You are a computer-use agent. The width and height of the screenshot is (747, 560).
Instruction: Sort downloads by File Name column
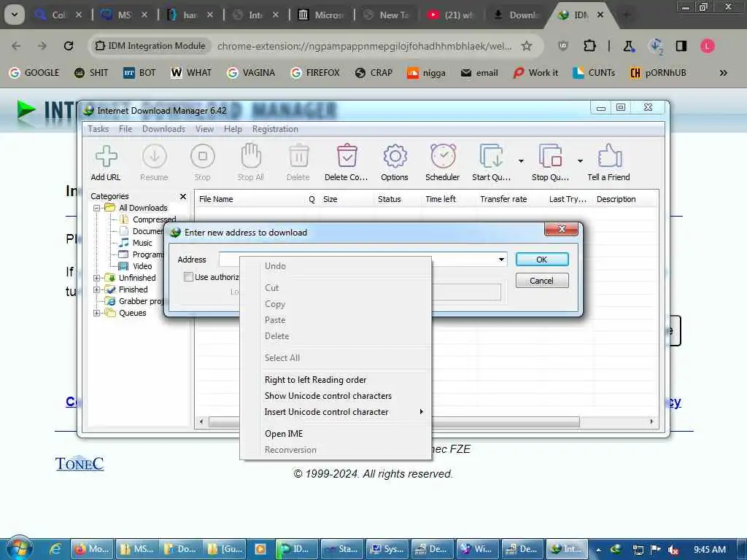click(249, 199)
